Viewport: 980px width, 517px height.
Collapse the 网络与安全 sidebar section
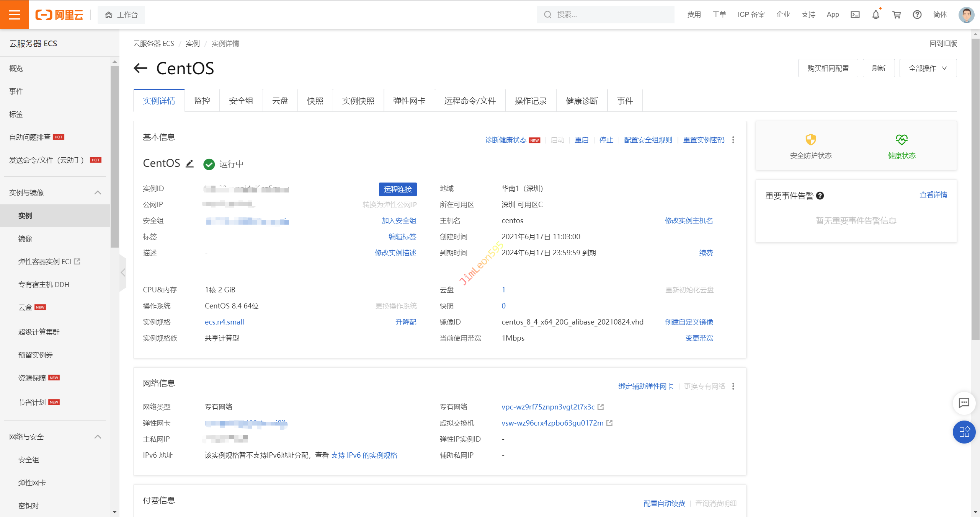tap(98, 437)
